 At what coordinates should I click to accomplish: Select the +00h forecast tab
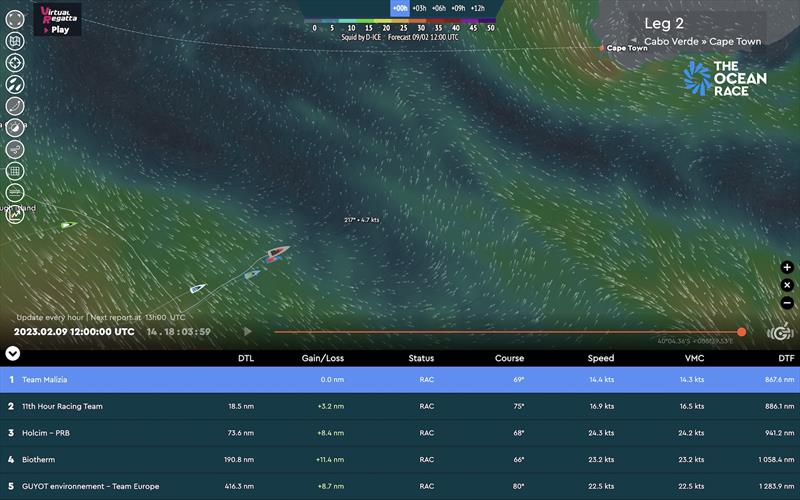(x=400, y=8)
